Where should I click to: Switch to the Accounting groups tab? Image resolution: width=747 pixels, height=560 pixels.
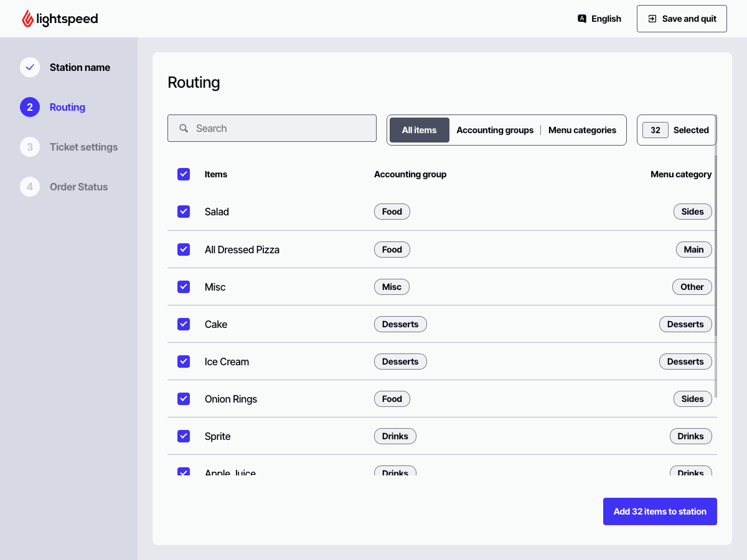point(495,130)
